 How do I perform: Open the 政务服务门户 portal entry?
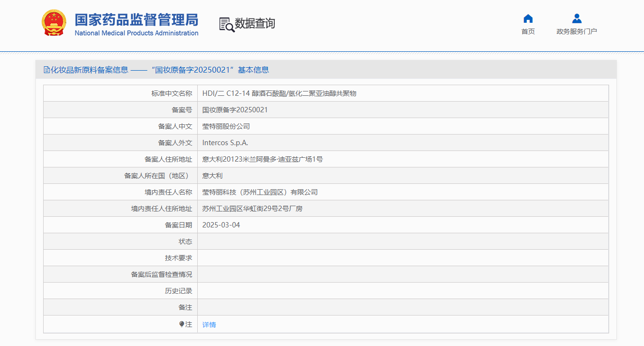click(x=577, y=30)
